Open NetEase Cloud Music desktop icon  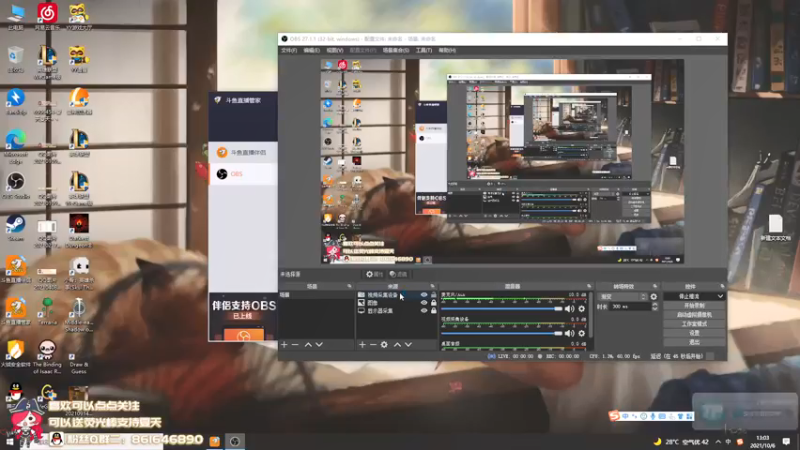47,16
